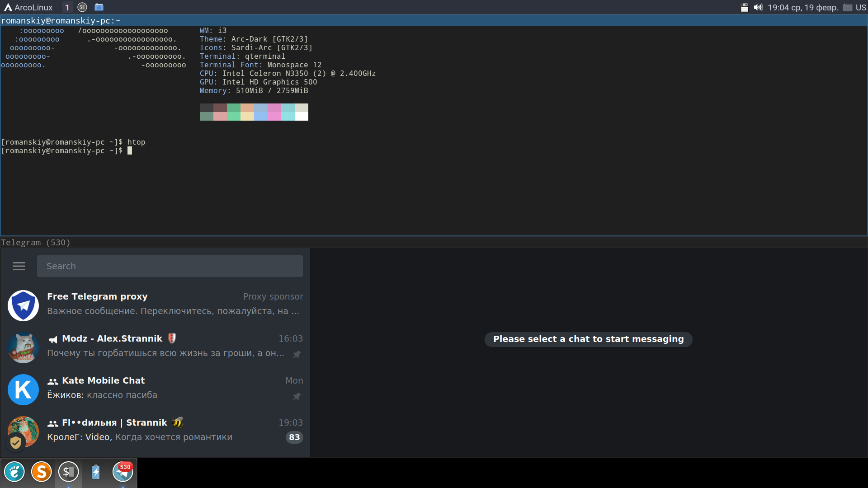Click the pin icon in Modz row

(x=297, y=354)
